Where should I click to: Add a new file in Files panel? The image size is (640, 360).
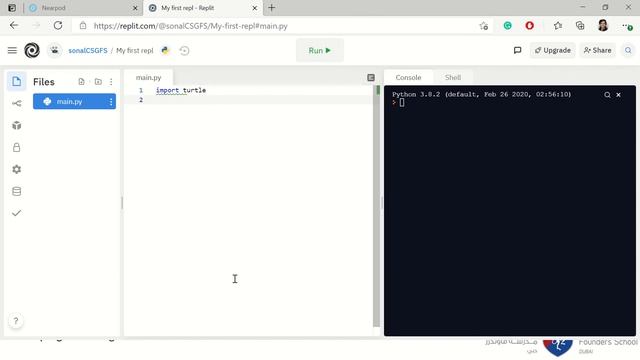(x=81, y=82)
